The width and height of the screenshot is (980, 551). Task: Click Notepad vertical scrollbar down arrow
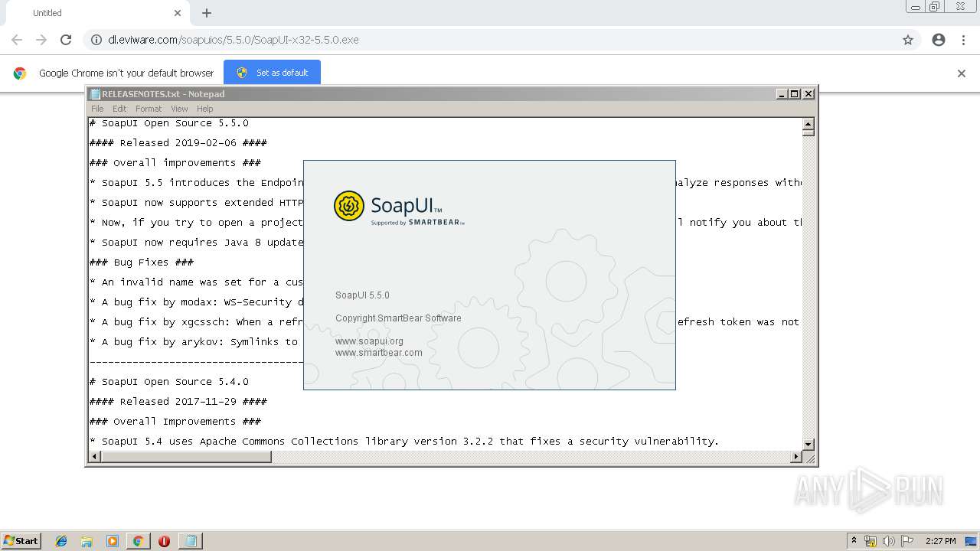(x=808, y=444)
